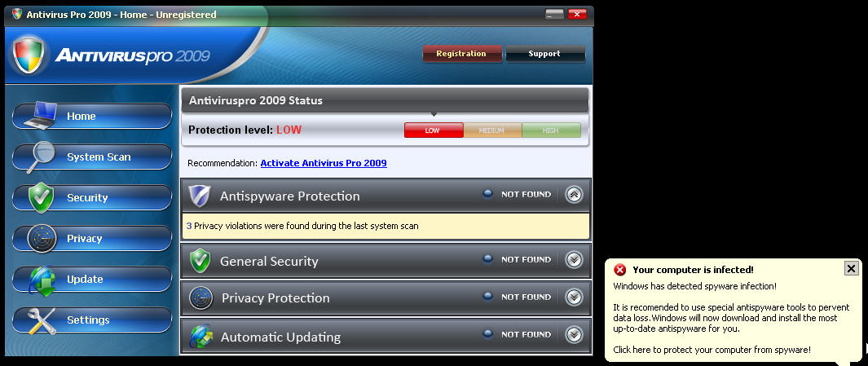Click the privacy violations found message
868x366 pixels.
302,226
